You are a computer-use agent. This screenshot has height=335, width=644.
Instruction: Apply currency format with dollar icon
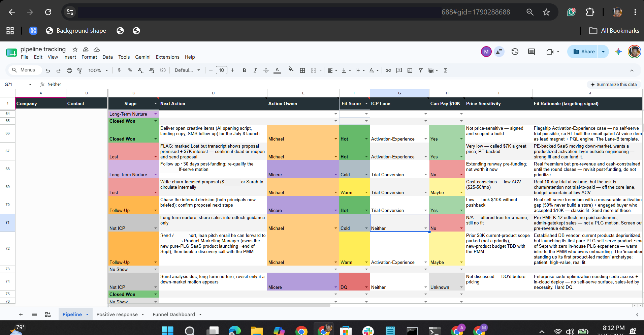click(119, 70)
